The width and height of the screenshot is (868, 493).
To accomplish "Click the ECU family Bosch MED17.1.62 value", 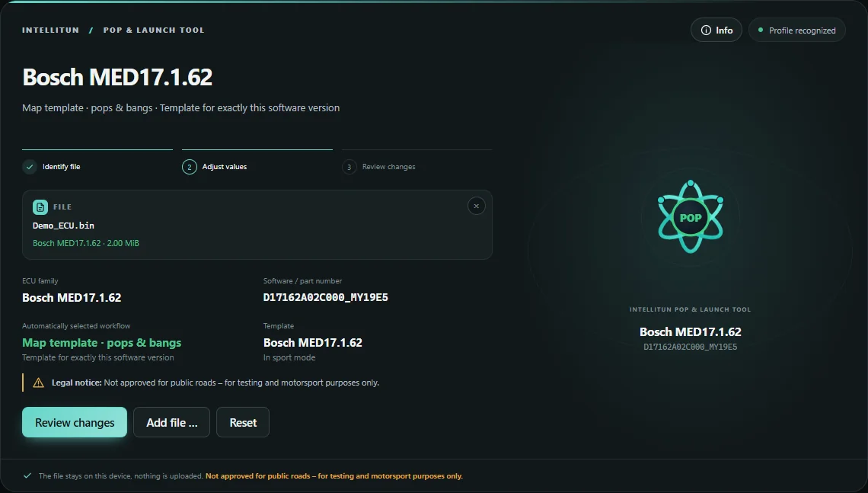I will coord(72,297).
